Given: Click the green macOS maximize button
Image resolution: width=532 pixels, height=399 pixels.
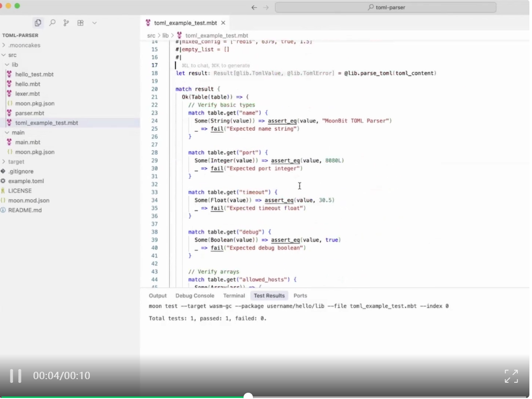Looking at the screenshot, I should click(x=17, y=6).
